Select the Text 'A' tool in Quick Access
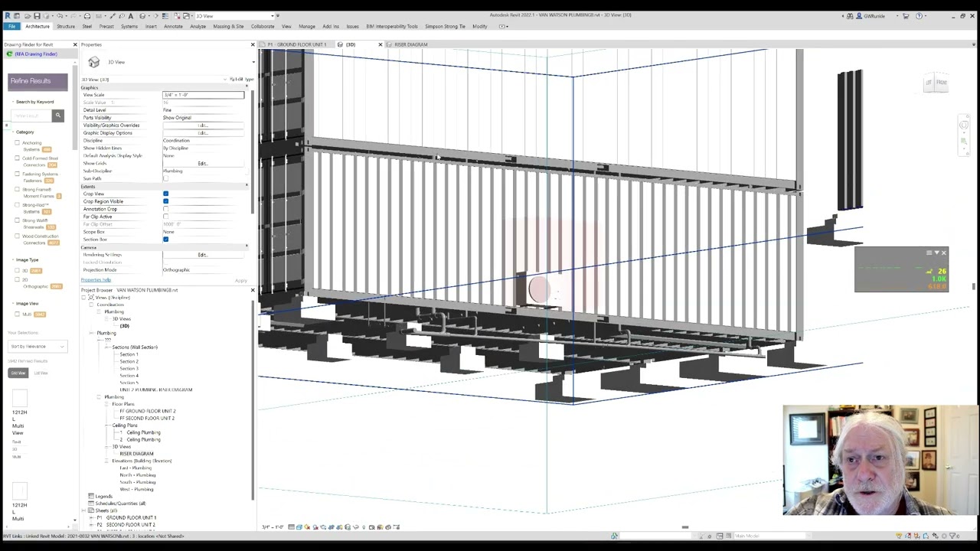Screen dimensions: 980x551 pyautogui.click(x=130, y=15)
